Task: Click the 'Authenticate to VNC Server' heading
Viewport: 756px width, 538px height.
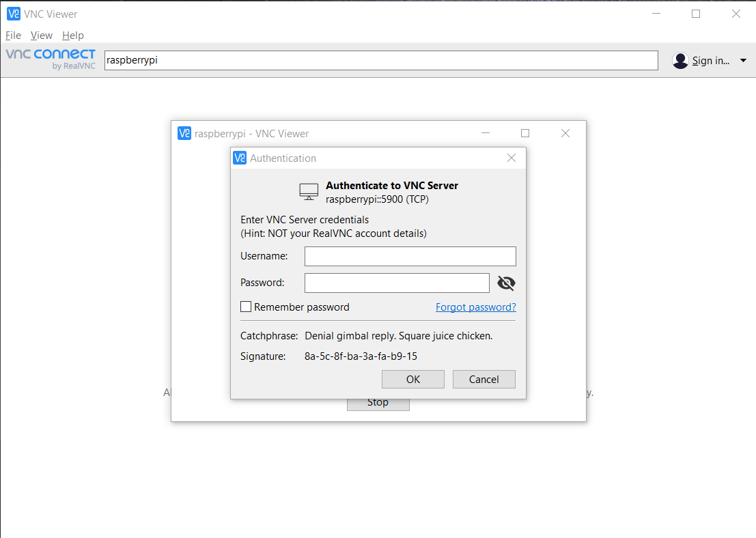Action: (x=392, y=186)
